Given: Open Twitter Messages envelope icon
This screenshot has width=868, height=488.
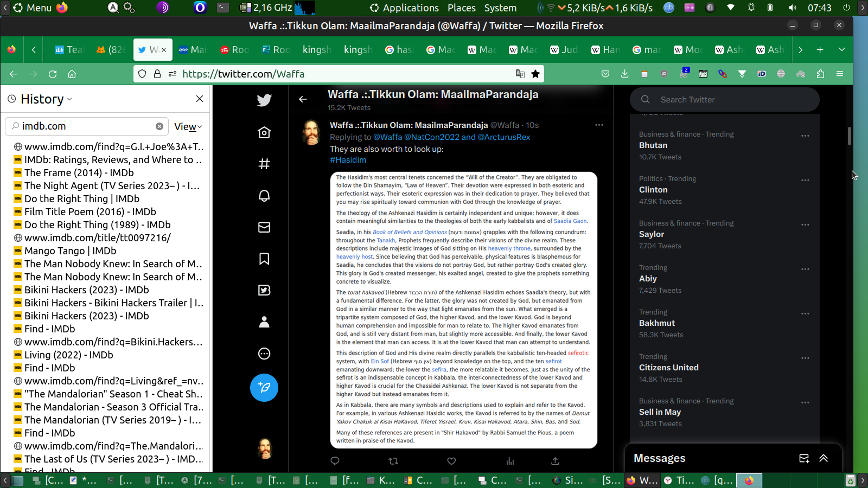Looking at the screenshot, I should click(x=264, y=227).
